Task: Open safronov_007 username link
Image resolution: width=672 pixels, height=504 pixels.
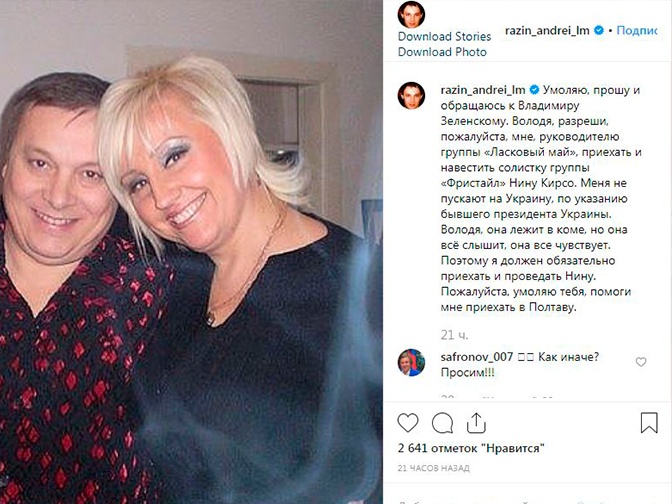Action: point(477,357)
